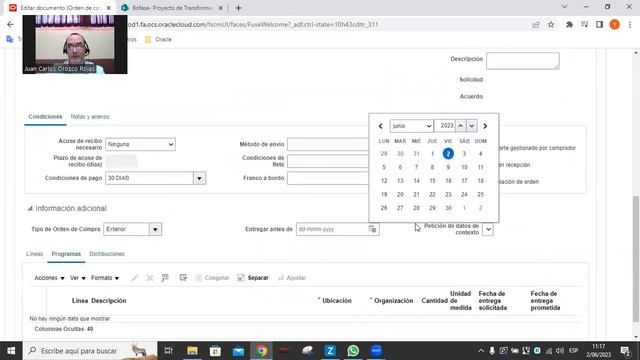Viewport: 640px width, 360px height.
Task: Click the share page icon in address bar
Action: coord(536,24)
